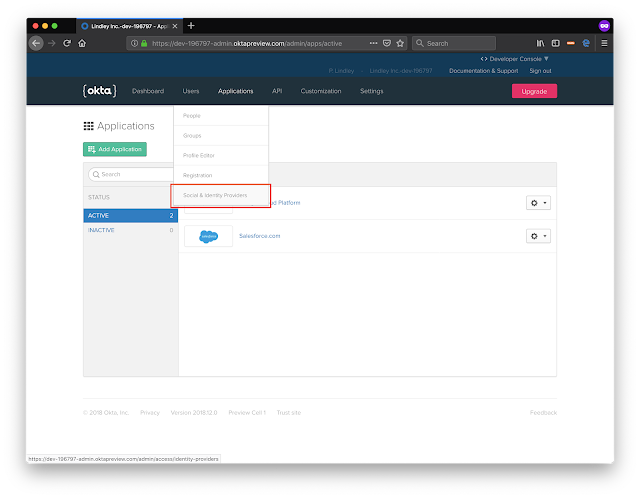Click the purple private browsing mask icon
640x498 pixels.
604,26
